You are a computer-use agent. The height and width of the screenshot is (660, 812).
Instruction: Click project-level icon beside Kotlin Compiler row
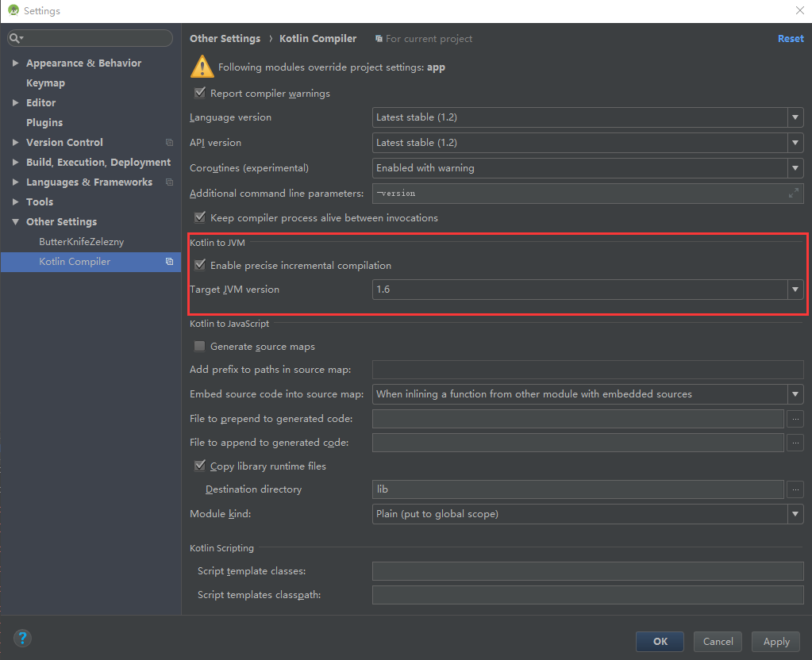point(169,262)
